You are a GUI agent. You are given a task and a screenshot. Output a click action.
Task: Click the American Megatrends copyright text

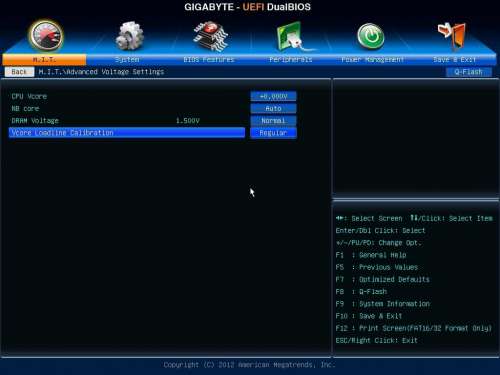(x=249, y=365)
